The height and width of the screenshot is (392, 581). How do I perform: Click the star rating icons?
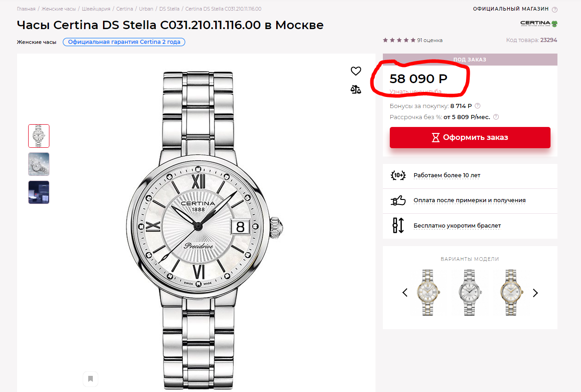pos(399,40)
